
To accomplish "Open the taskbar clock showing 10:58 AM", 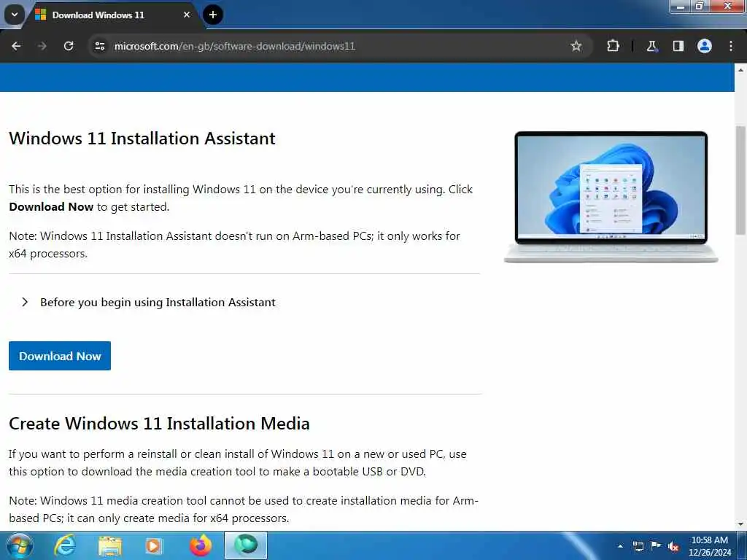I will (x=710, y=546).
